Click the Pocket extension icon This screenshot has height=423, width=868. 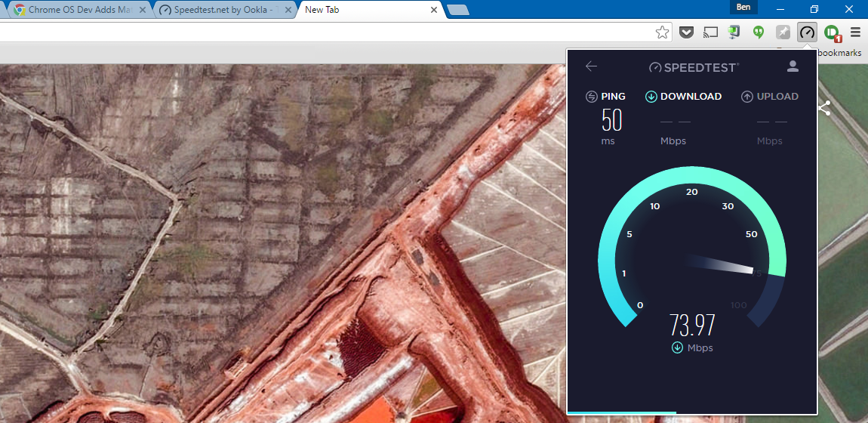point(686,32)
